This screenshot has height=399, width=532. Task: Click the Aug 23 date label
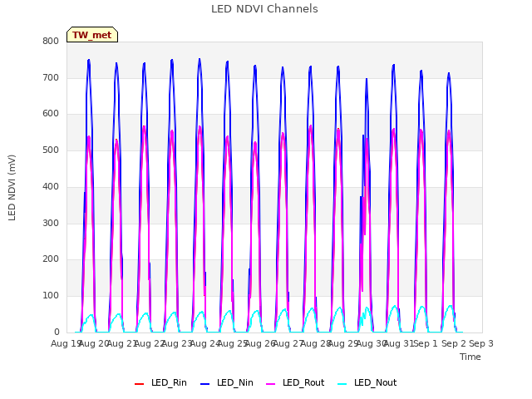tap(177, 343)
